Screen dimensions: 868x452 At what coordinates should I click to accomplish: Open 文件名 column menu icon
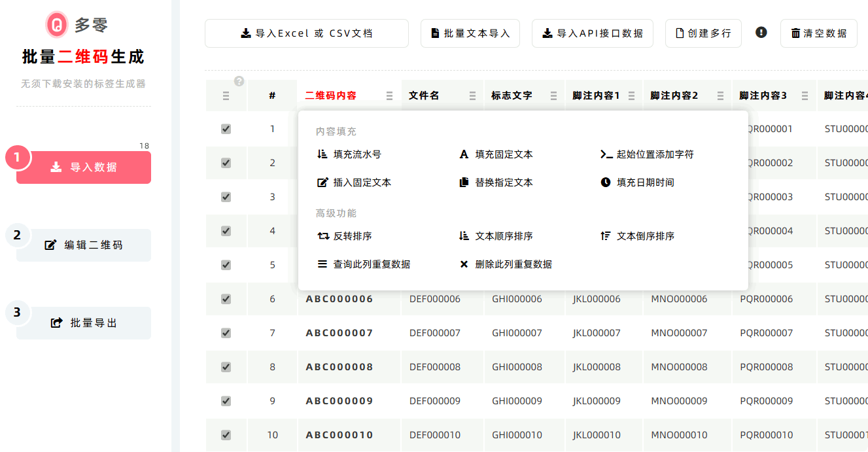click(472, 96)
